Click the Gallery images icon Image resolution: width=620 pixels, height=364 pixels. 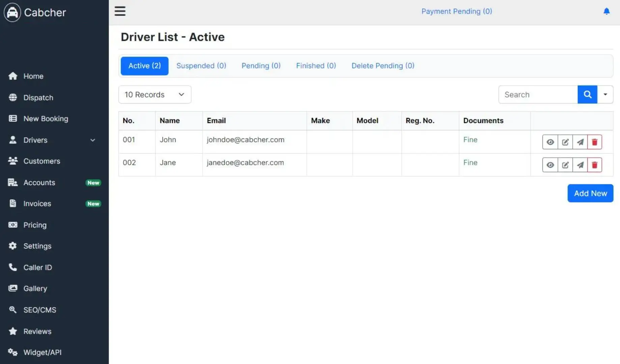click(x=13, y=288)
